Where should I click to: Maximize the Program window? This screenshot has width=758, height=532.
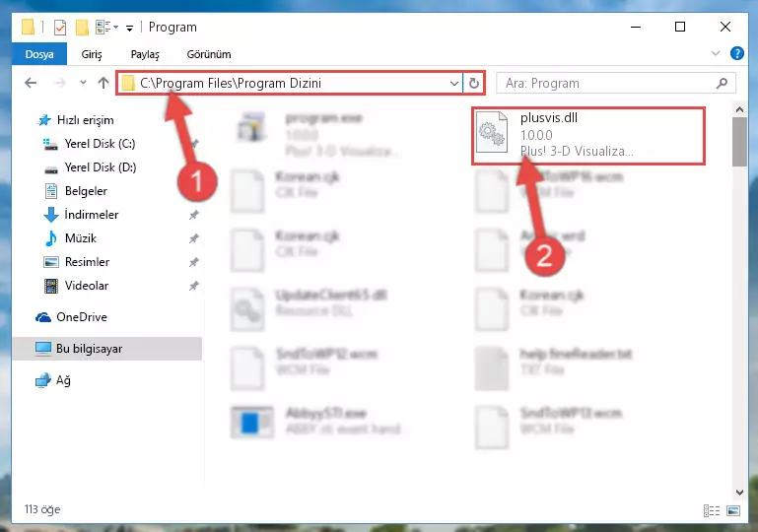[x=680, y=27]
